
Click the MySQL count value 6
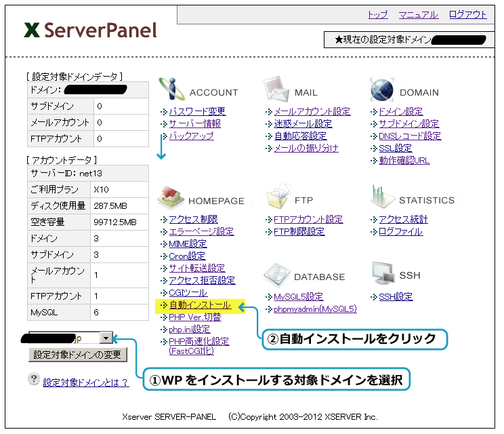coord(96,313)
